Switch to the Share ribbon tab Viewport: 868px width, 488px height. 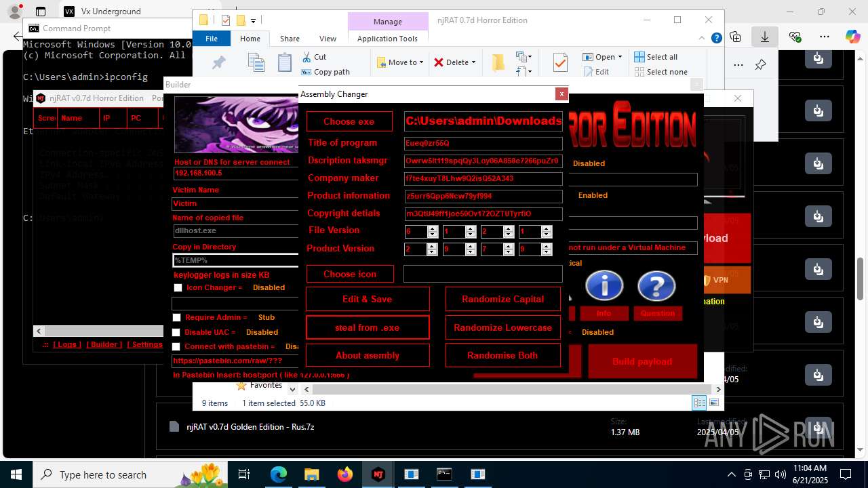[290, 39]
